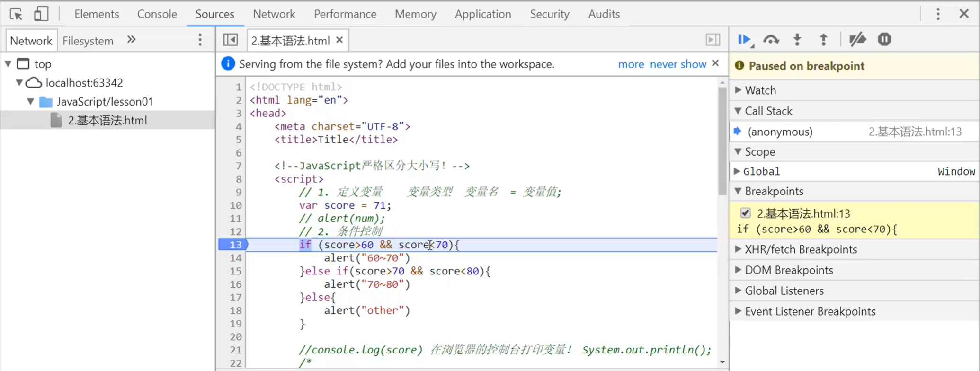Viewport: 980px width, 371px height.
Task: Click 'var score = 71;' on line 10
Action: [x=345, y=205]
